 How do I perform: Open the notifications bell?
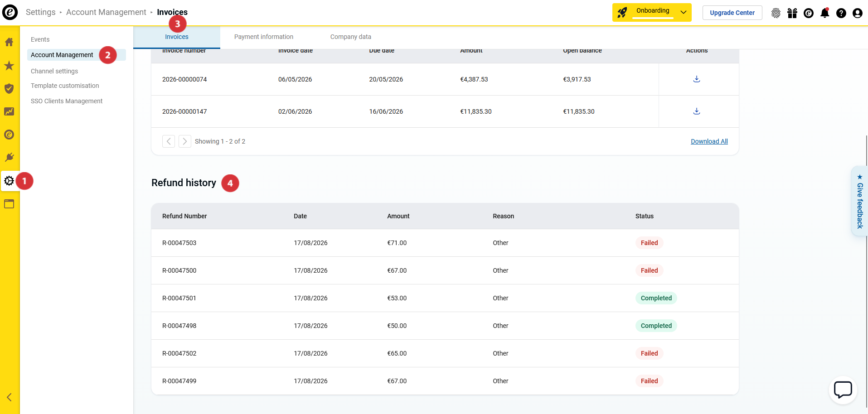pyautogui.click(x=825, y=13)
